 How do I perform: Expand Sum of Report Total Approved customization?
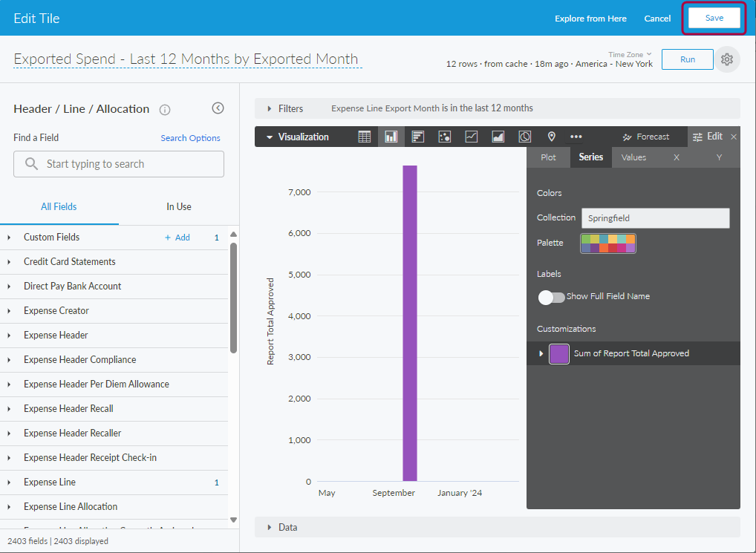tap(541, 354)
